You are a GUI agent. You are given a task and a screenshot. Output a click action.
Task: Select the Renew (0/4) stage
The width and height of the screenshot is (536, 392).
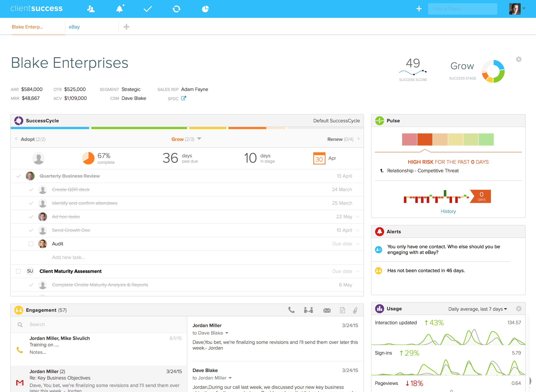(340, 139)
